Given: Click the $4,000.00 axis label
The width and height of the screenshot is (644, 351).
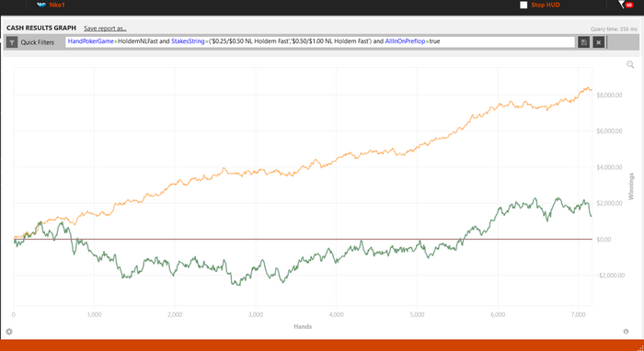Looking at the screenshot, I should pos(609,167).
